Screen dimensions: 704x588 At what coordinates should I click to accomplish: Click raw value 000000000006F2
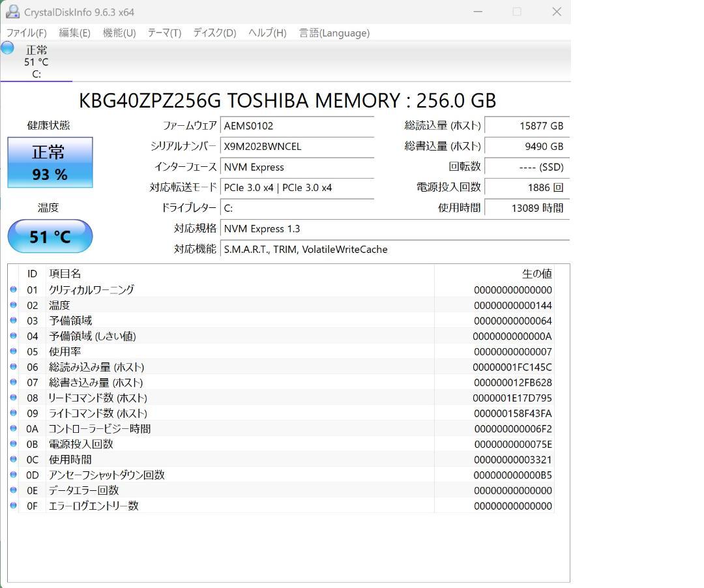[x=513, y=429]
